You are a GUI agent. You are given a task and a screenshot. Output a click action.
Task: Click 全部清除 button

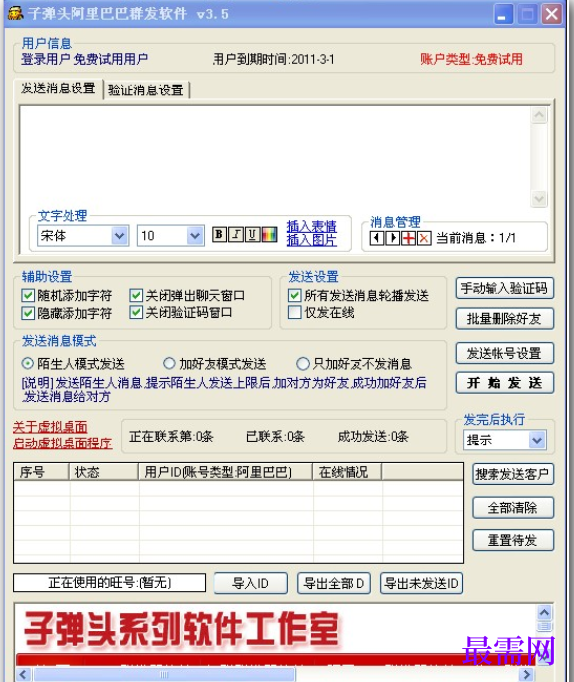tap(513, 508)
